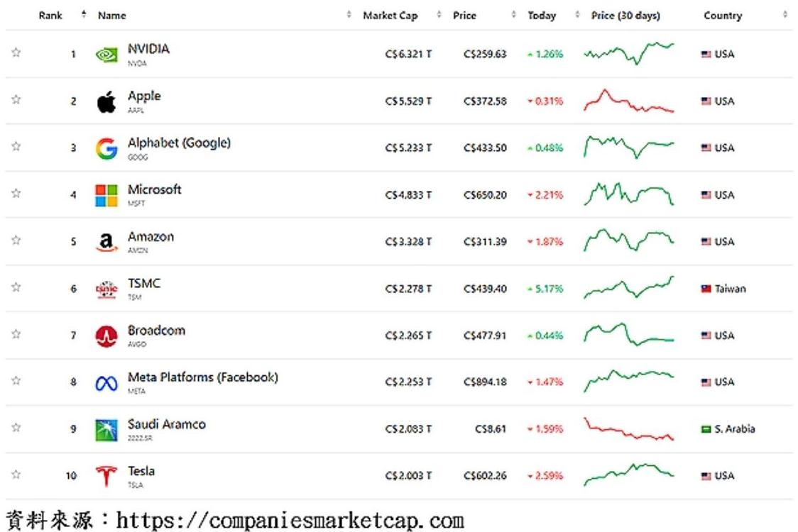
Task: Sort the list by Country header
Action: tap(723, 16)
